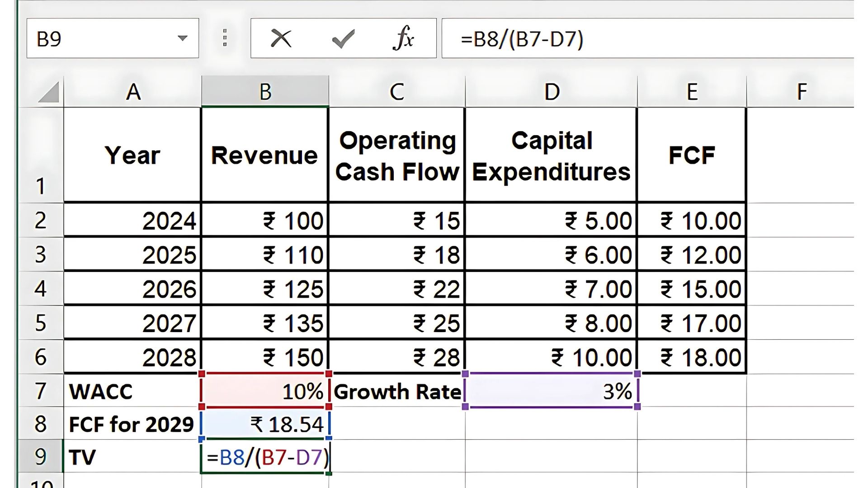
Task: Click the Cancel (X) formula button
Action: pyautogui.click(x=281, y=38)
